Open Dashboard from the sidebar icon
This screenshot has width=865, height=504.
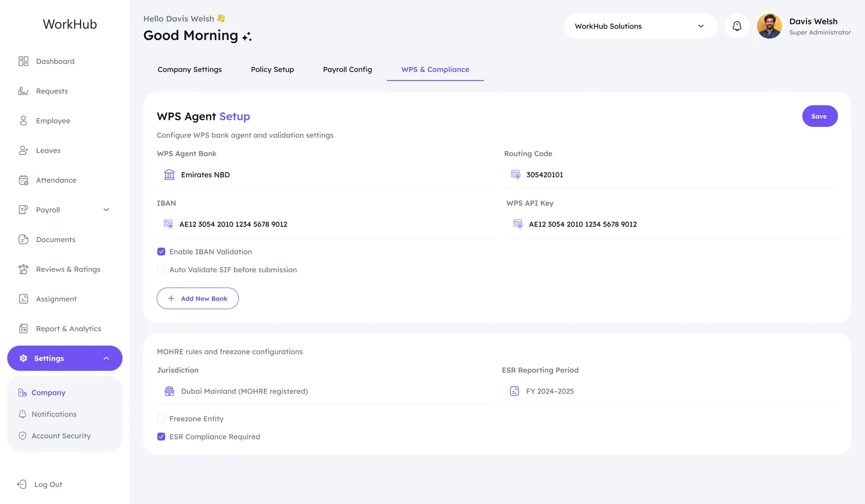23,61
